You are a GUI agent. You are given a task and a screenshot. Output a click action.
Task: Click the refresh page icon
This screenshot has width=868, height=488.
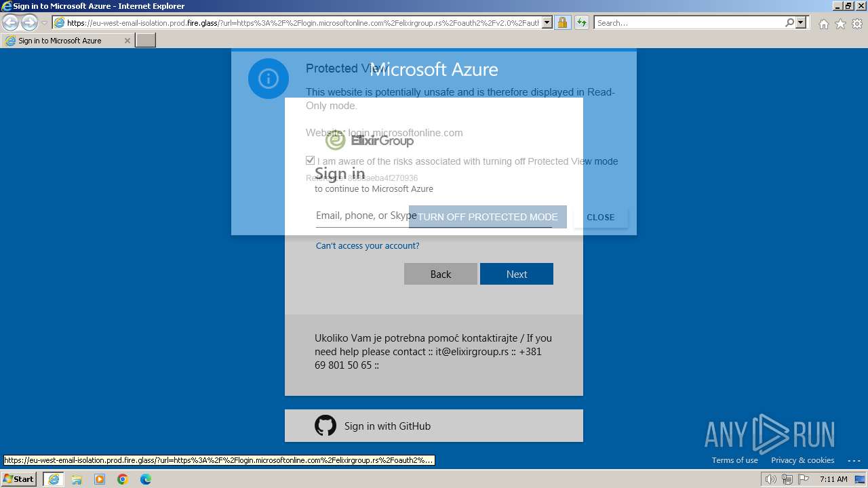[x=582, y=23]
